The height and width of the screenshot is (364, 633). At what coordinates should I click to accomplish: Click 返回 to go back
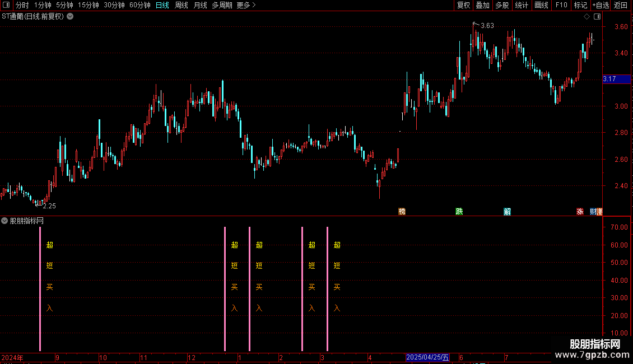point(621,5)
